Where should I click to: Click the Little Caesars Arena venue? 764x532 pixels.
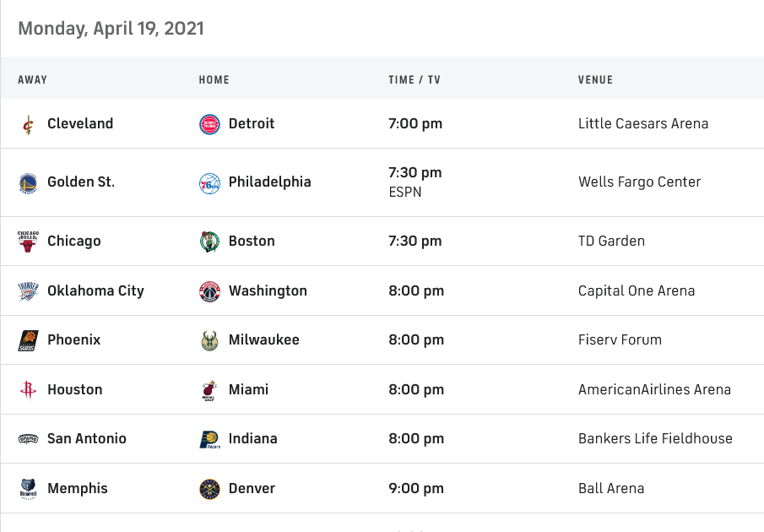[642, 124]
